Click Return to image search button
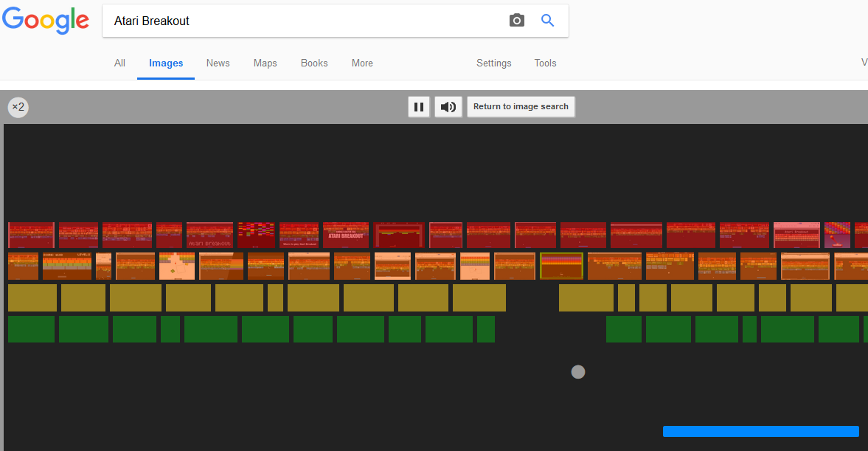The width and height of the screenshot is (868, 451). (521, 106)
